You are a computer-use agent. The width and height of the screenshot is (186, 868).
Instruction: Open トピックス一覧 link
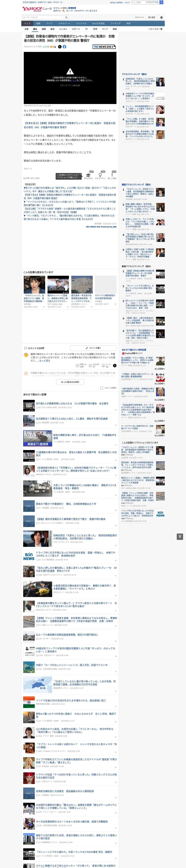[155, 29]
